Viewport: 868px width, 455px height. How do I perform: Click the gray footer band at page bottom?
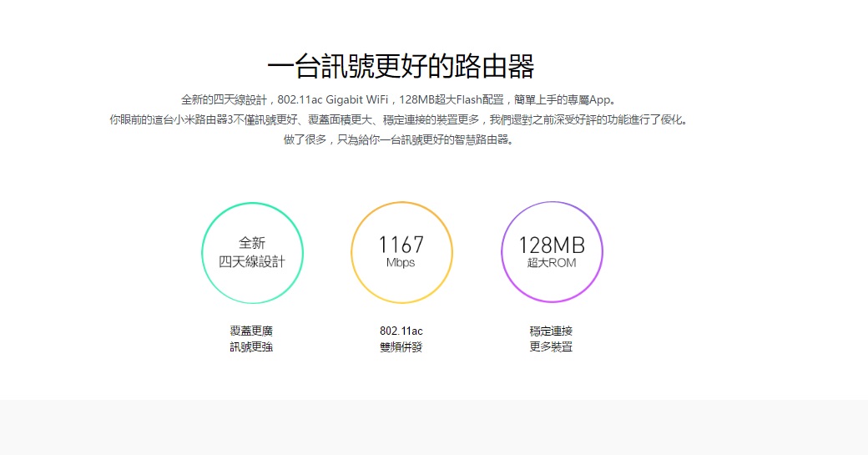[x=434, y=427]
